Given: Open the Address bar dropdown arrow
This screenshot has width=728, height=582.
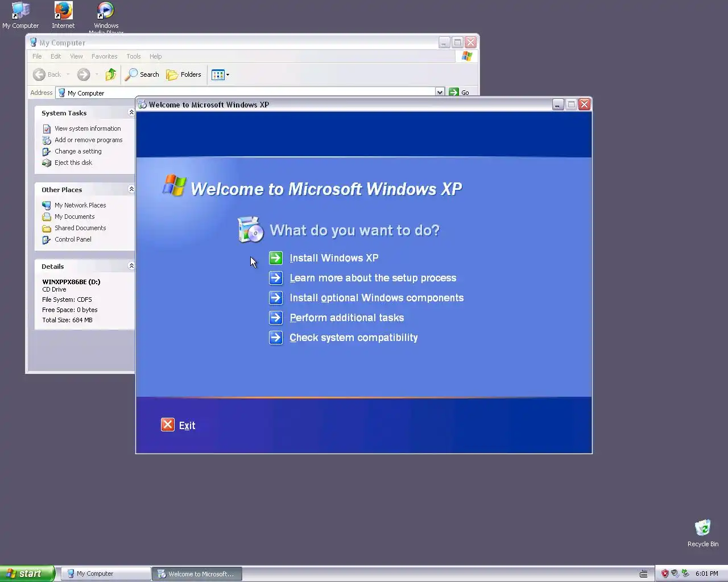Looking at the screenshot, I should [x=440, y=92].
